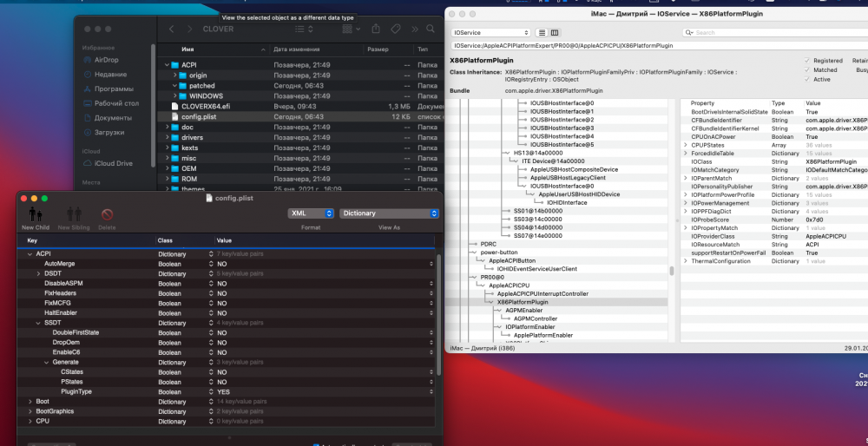
Task: Collapse Generate key in plist editor
Action: point(47,363)
